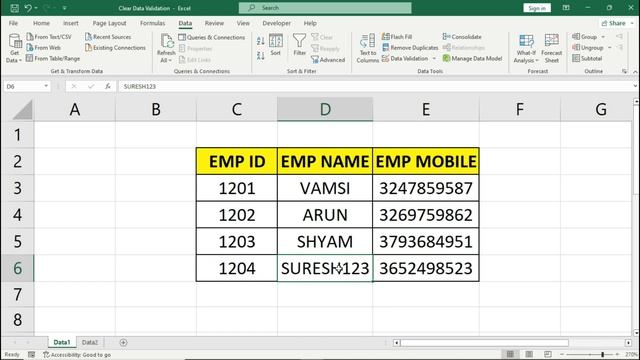Click the Share button
This screenshot has width=640, height=360.
pyautogui.click(x=614, y=23)
